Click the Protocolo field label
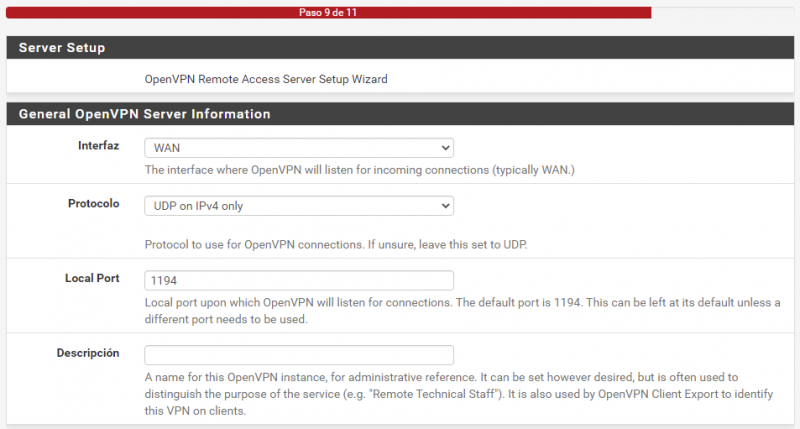Screen dimensions: 800x429 point(93,204)
